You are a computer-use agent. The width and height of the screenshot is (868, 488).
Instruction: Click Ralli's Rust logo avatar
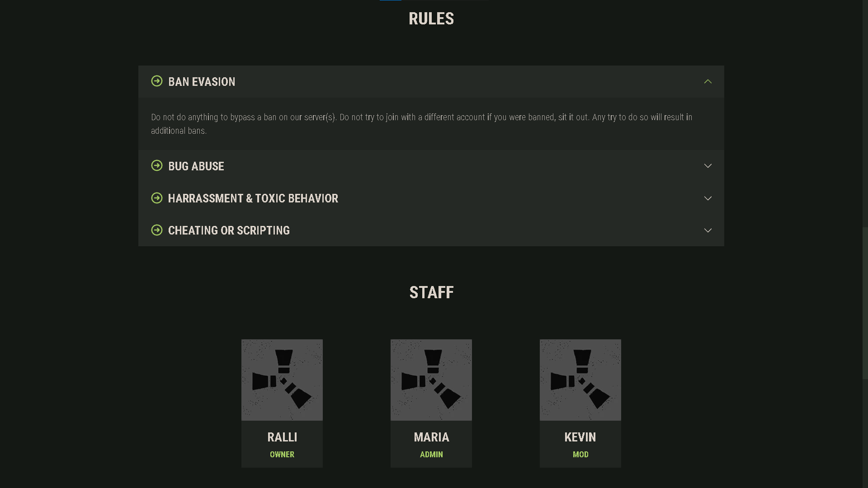click(x=282, y=380)
